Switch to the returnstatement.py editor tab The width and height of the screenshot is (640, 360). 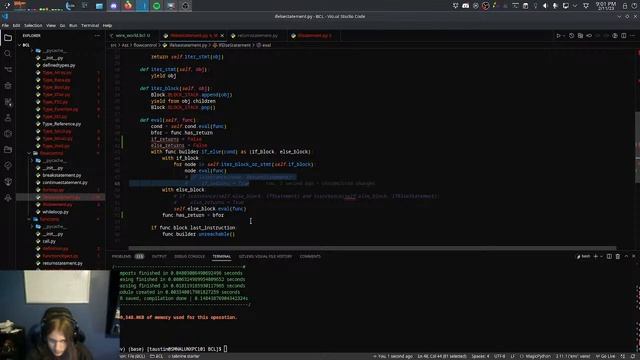257,36
